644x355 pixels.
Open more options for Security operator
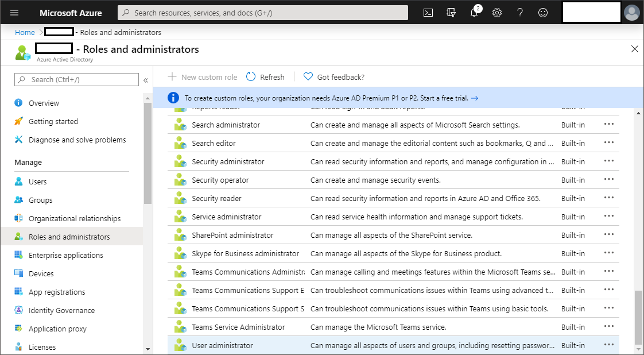608,179
